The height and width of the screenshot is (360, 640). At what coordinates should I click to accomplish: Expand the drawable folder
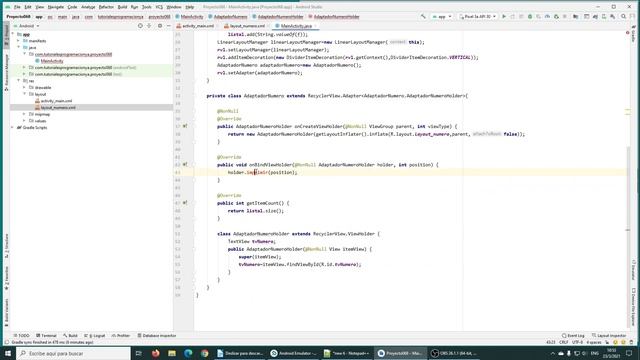[x=24, y=87]
